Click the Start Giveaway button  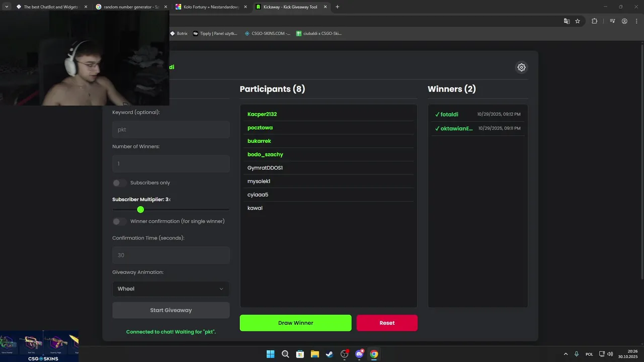click(x=171, y=310)
